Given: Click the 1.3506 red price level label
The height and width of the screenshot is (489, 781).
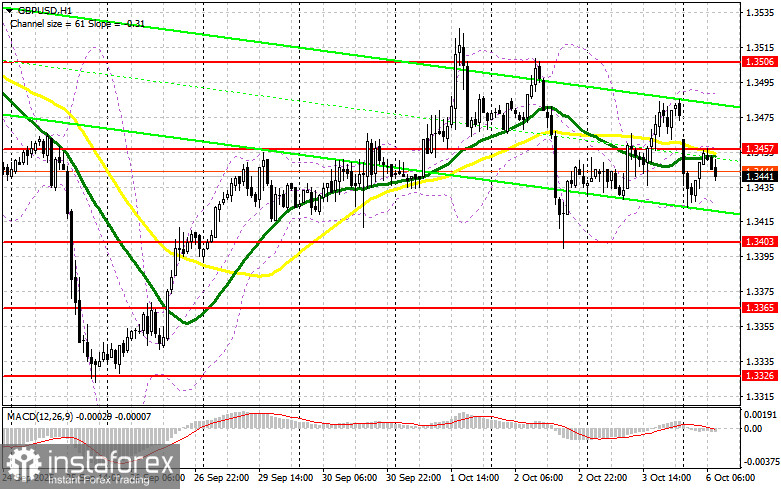Looking at the screenshot, I should (760, 61).
